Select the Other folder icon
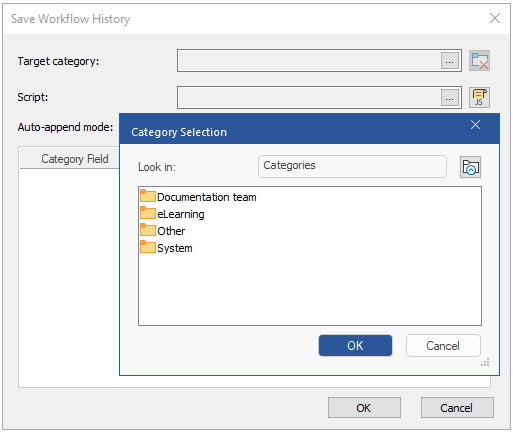 pyautogui.click(x=148, y=230)
